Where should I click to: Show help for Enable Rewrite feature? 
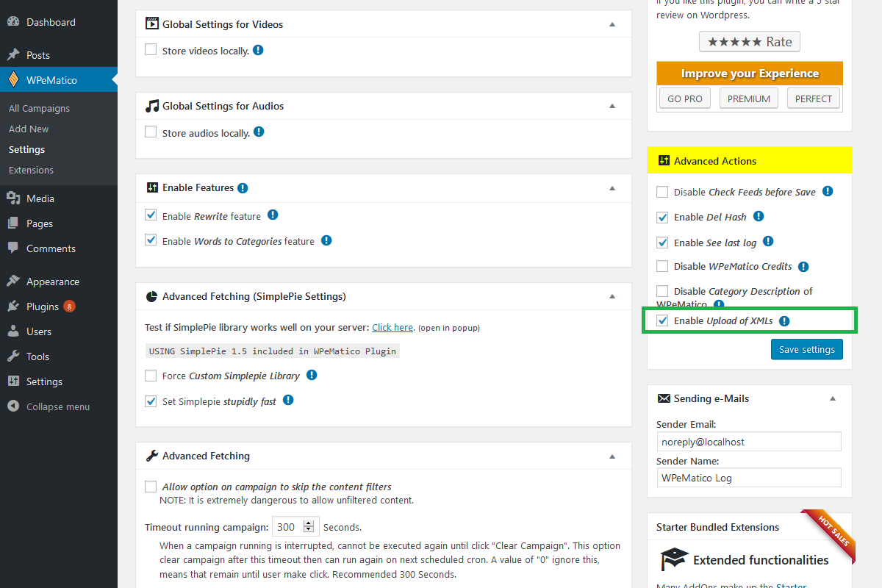(273, 215)
